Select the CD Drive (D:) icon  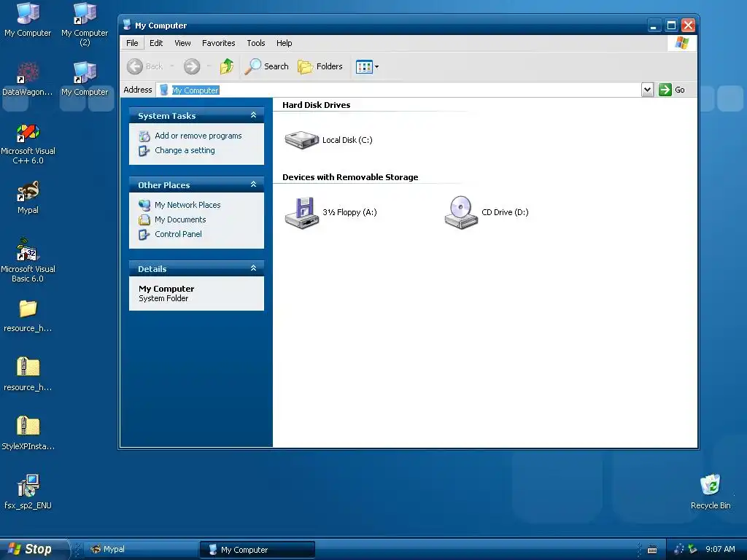461,212
